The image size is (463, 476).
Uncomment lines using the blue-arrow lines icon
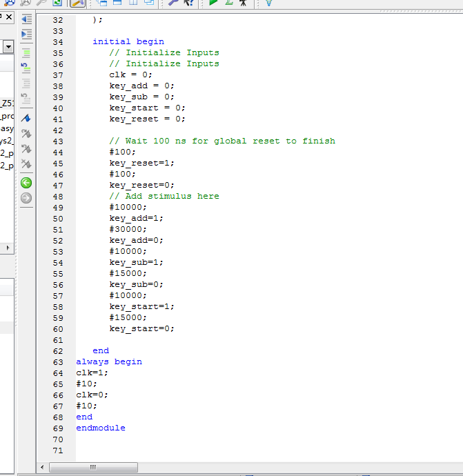click(x=26, y=67)
